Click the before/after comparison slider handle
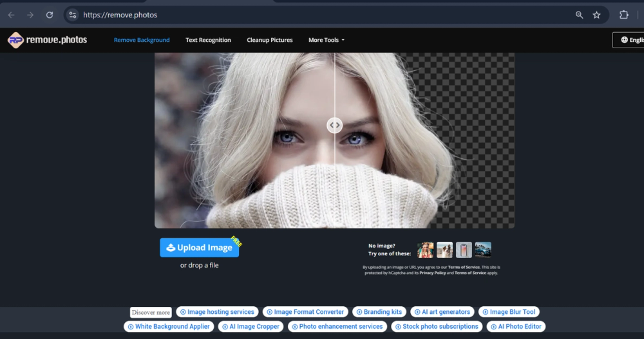The image size is (644, 339). [334, 125]
